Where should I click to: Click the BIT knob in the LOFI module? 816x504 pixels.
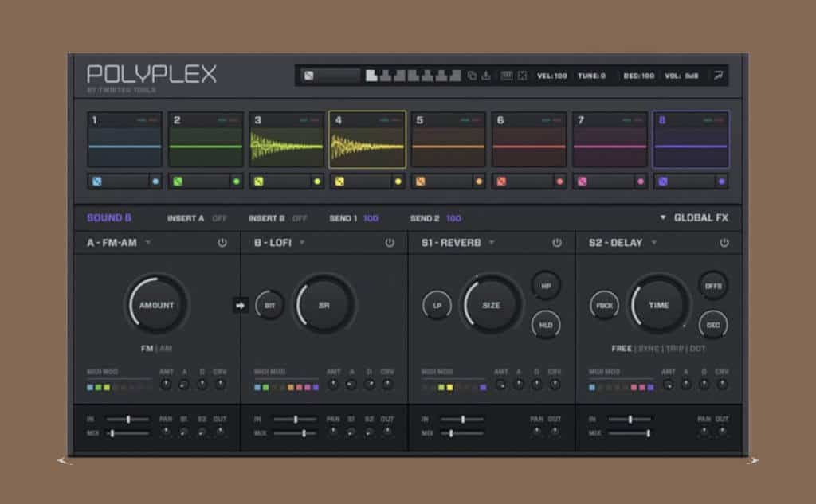pyautogui.click(x=269, y=305)
